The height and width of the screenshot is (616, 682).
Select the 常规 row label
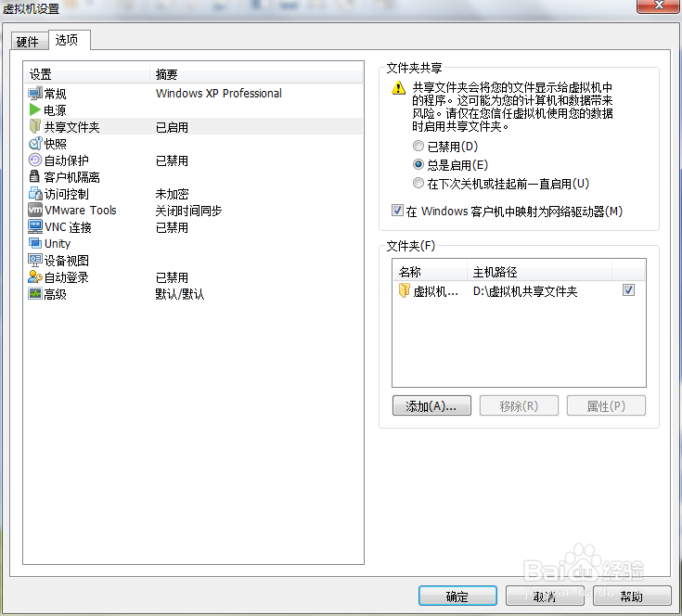(x=56, y=94)
